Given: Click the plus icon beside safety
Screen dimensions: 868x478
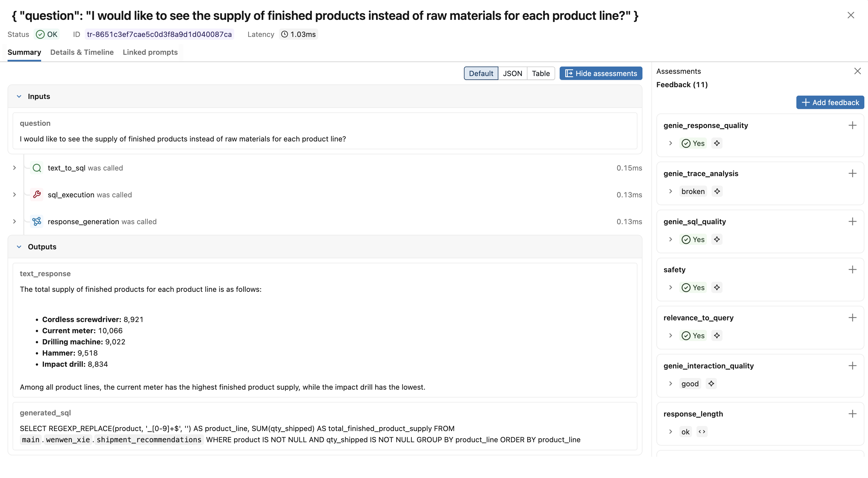Looking at the screenshot, I should 852,269.
